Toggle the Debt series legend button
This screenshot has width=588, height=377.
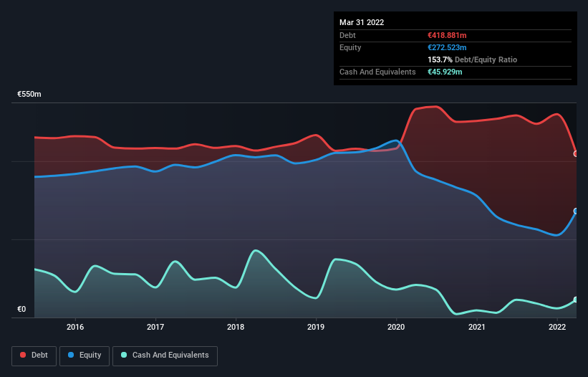click(34, 355)
